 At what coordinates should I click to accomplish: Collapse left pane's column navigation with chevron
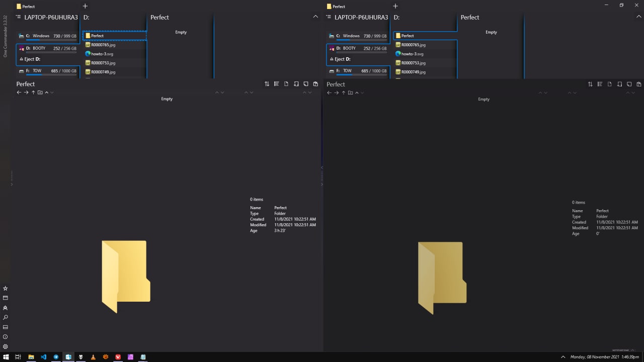tap(315, 17)
